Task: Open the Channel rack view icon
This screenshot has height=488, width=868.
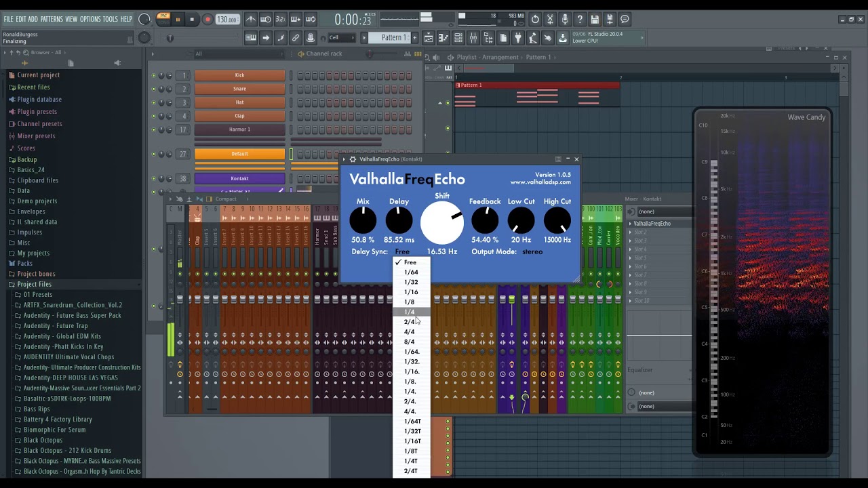Action: click(x=458, y=38)
